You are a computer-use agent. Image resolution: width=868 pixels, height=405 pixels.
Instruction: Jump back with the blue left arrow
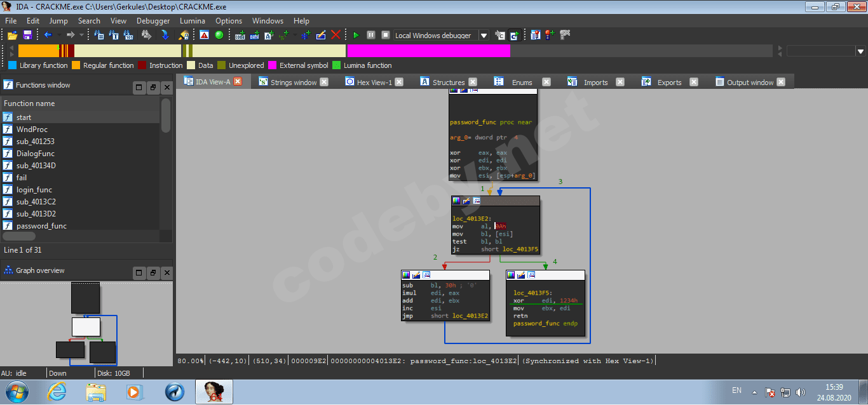pyautogui.click(x=48, y=35)
